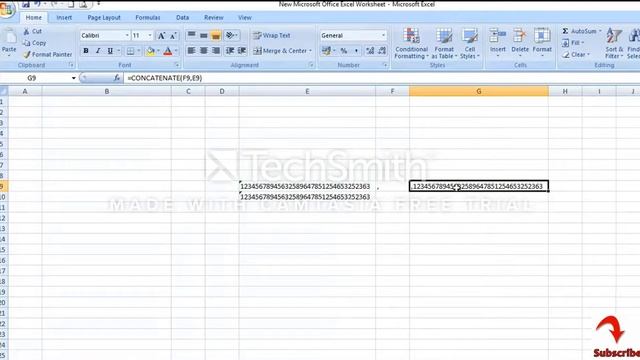Click formula bar with CONCATENATE formula
This screenshot has height=360, width=640.
click(x=382, y=78)
